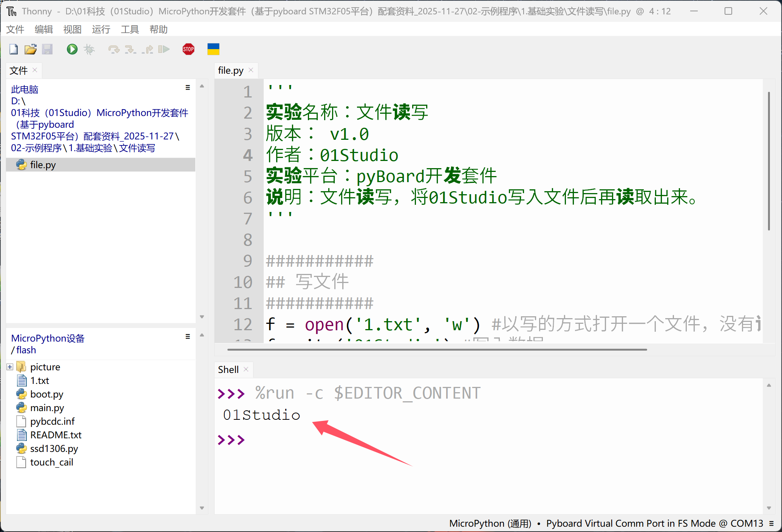This screenshot has width=782, height=532.
Task: Run current script with green play button
Action: [72, 49]
